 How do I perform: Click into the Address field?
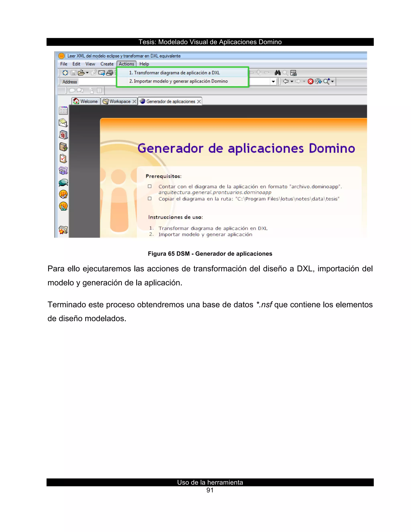click(97, 82)
